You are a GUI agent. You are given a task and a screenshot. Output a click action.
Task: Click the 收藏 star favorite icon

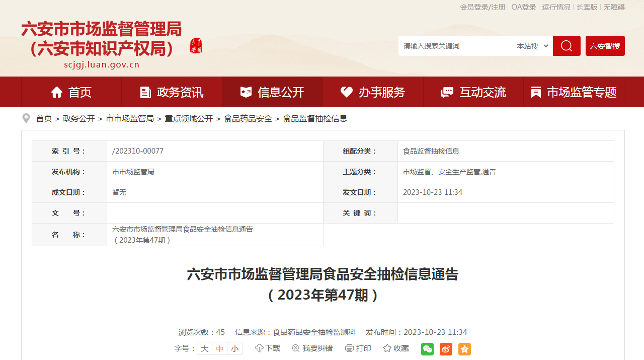coord(387,348)
